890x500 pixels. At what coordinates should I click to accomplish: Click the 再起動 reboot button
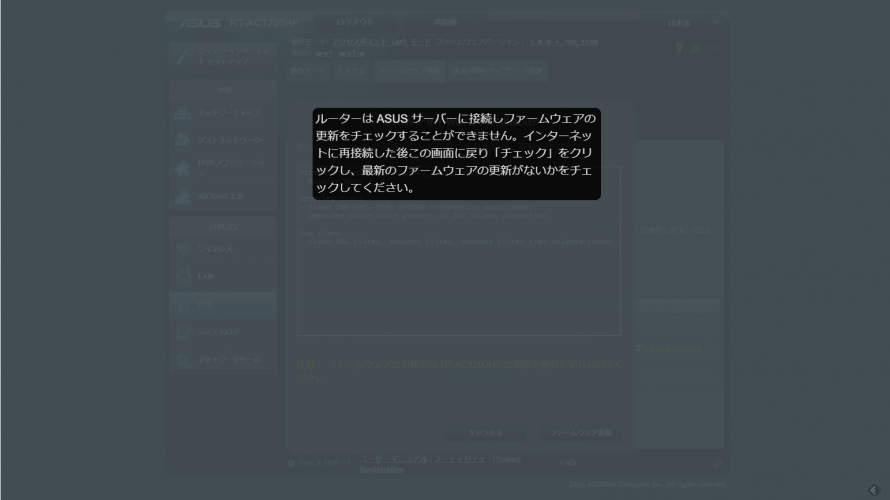pos(446,22)
